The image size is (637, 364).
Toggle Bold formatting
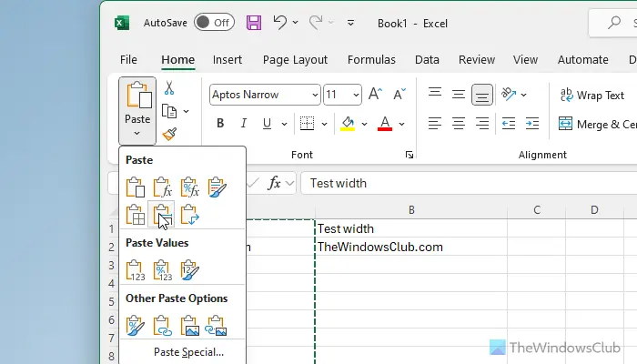coord(220,123)
